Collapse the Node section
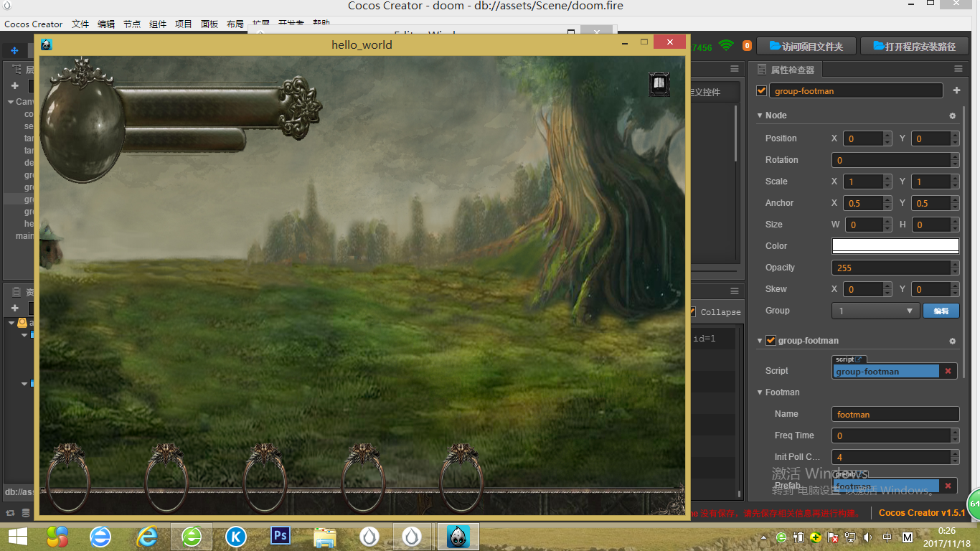The width and height of the screenshot is (980, 551). pos(760,116)
